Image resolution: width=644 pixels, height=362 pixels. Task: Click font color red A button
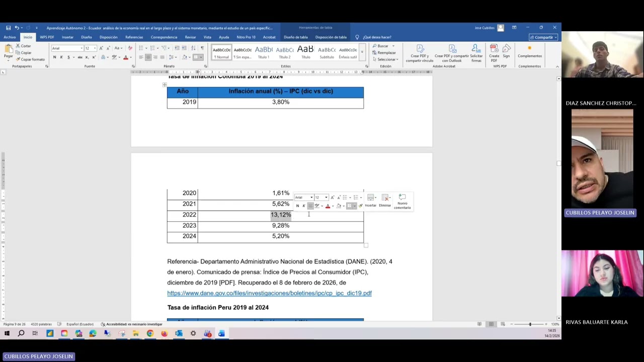point(126,57)
